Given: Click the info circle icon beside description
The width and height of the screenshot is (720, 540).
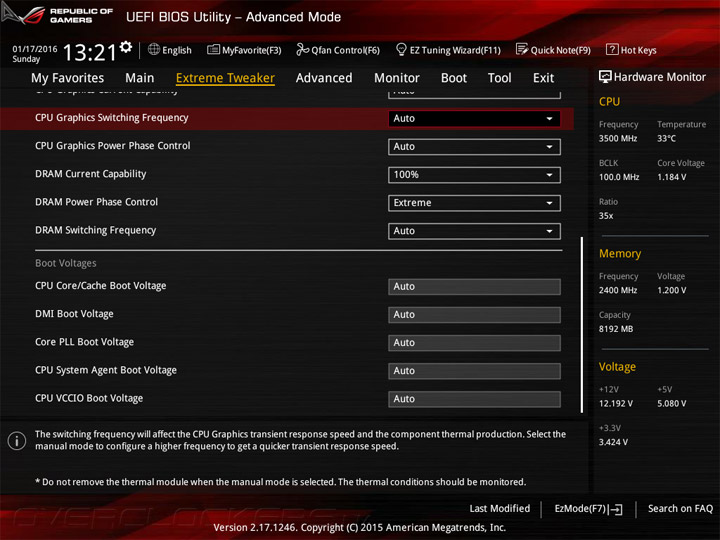Looking at the screenshot, I should 17,441.
